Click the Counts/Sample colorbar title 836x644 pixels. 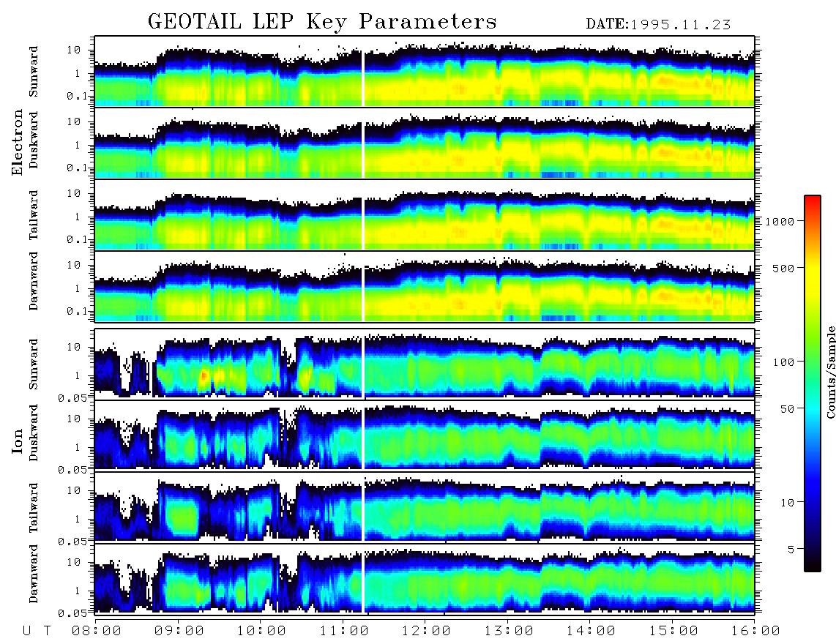(x=831, y=372)
